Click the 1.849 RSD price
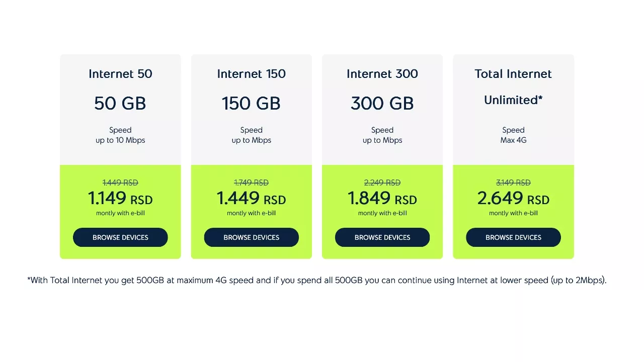This screenshot has width=644, height=362. (x=382, y=199)
